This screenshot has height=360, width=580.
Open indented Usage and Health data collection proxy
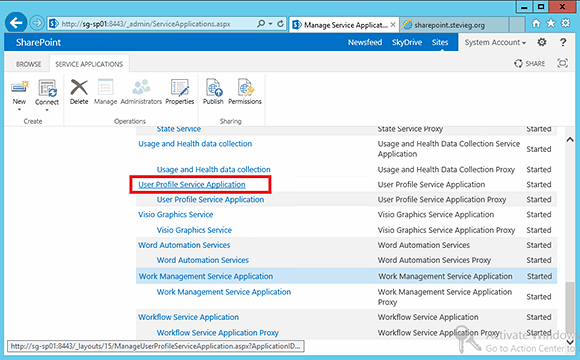(213, 169)
